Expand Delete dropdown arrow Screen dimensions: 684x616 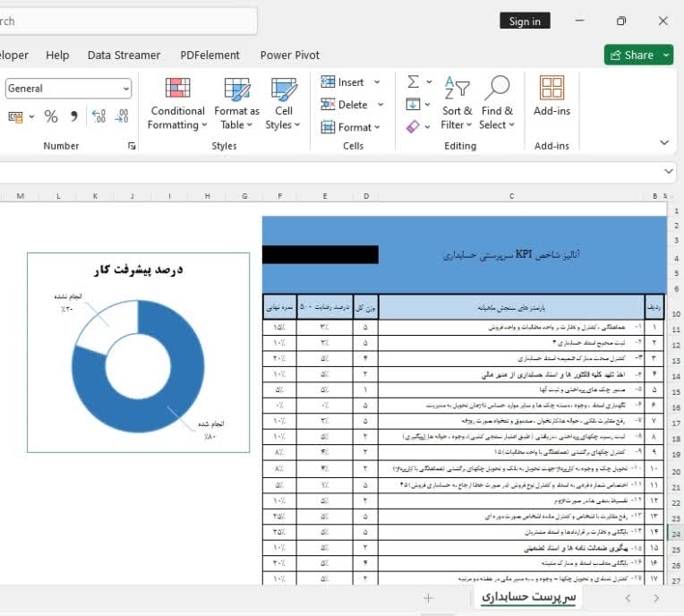380,105
